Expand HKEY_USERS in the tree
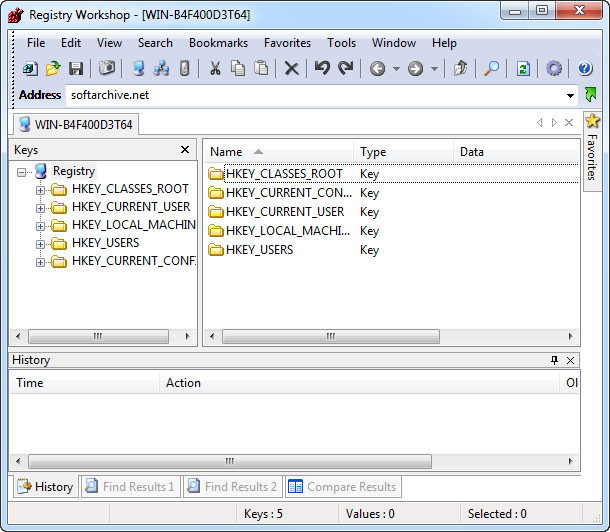The image size is (610, 532). (40, 244)
